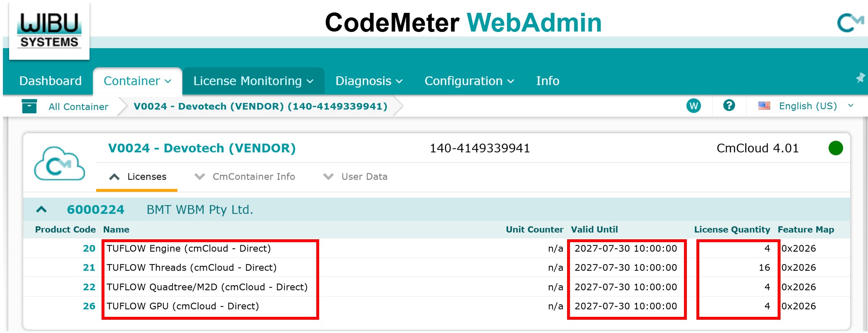Image resolution: width=868 pixels, height=333 pixels.
Task: Open the All Container archive icon
Action: click(29, 106)
